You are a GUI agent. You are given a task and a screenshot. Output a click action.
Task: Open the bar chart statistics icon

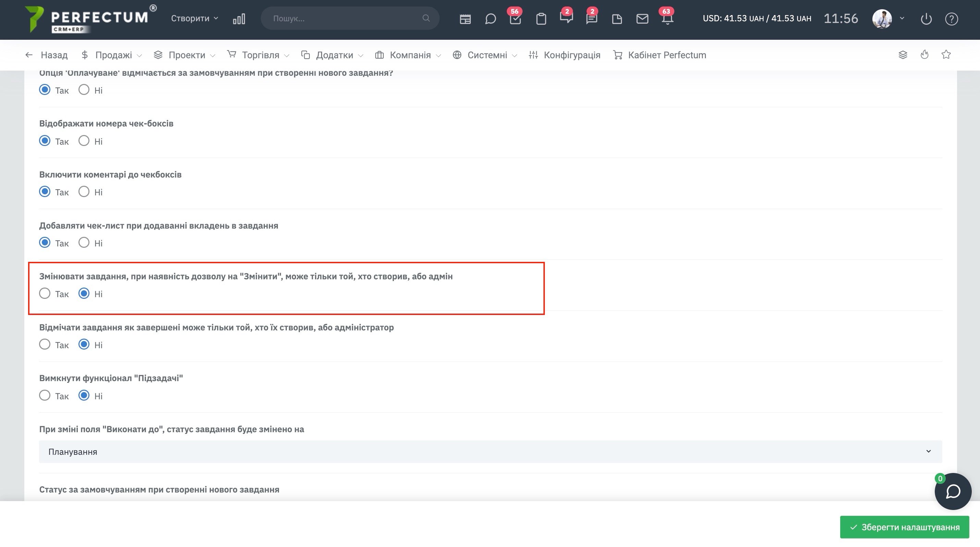pyautogui.click(x=239, y=19)
